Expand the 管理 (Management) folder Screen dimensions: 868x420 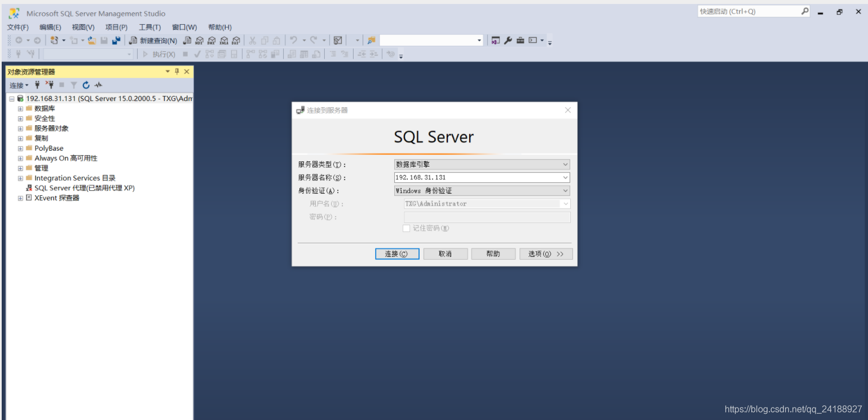[20, 168]
